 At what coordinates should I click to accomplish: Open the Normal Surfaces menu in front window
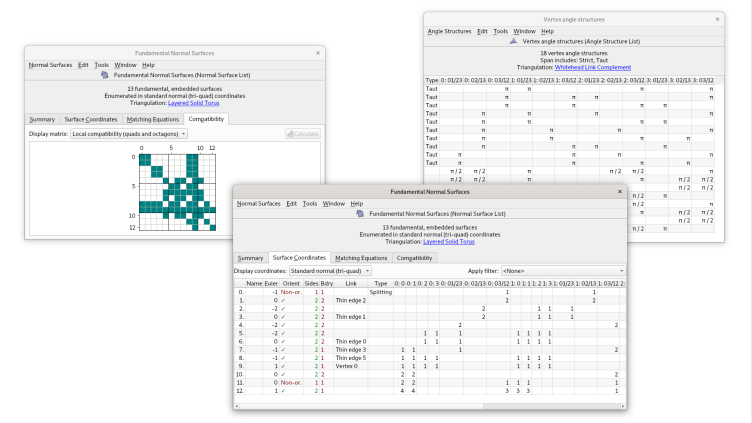tap(258, 203)
